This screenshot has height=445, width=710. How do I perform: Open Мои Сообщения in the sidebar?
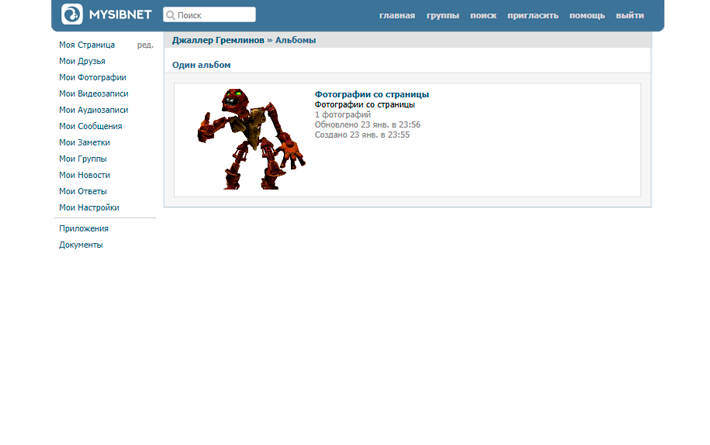90,126
